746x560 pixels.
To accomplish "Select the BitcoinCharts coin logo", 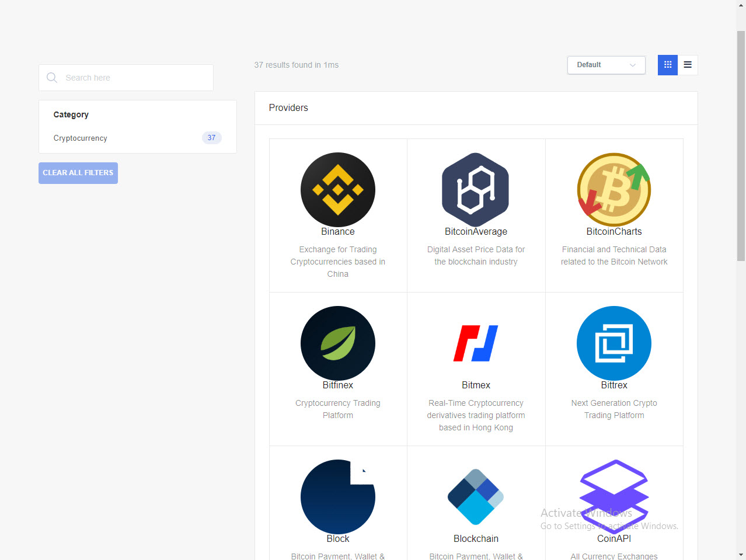I will click(614, 190).
